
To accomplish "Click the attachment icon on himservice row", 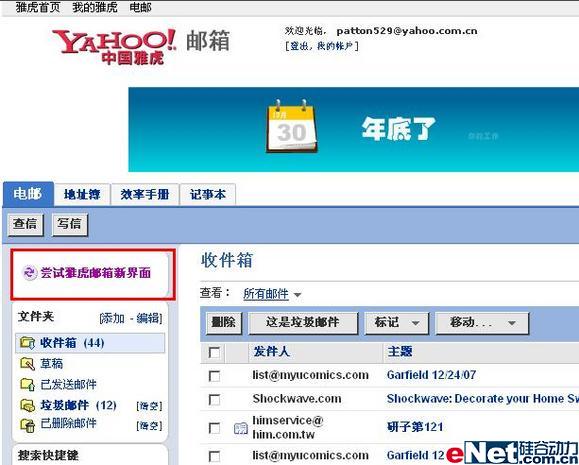I will click(x=240, y=428).
